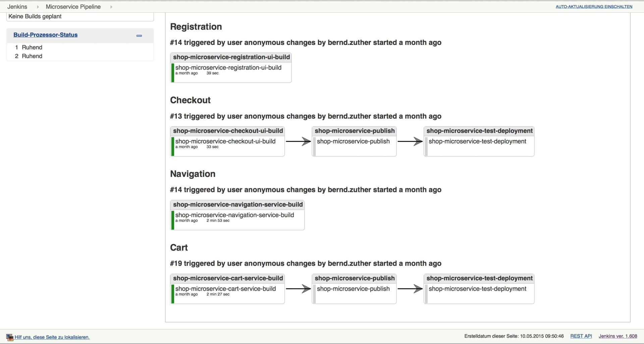Click the green status bar of navigation-service-build
Image resolution: width=644 pixels, height=344 pixels.
point(173,220)
